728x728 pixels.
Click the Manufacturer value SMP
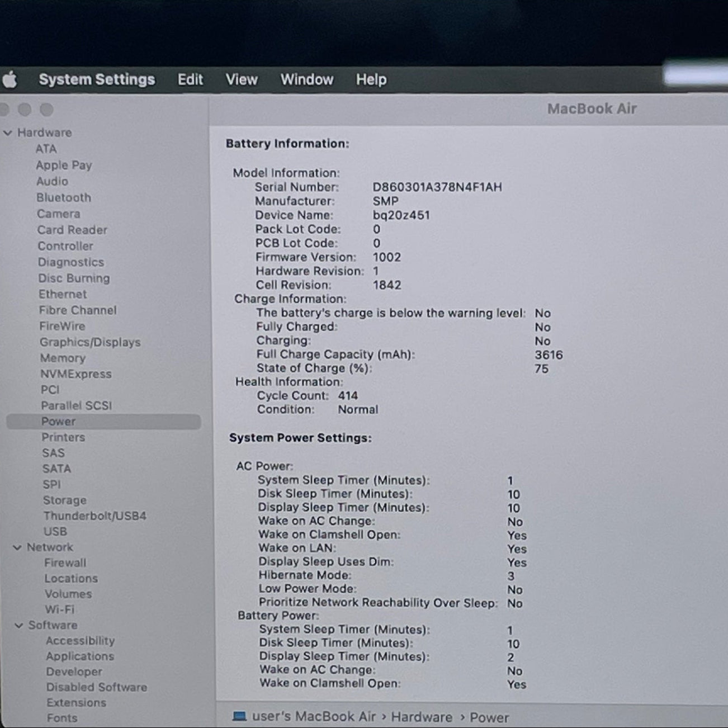[386, 201]
